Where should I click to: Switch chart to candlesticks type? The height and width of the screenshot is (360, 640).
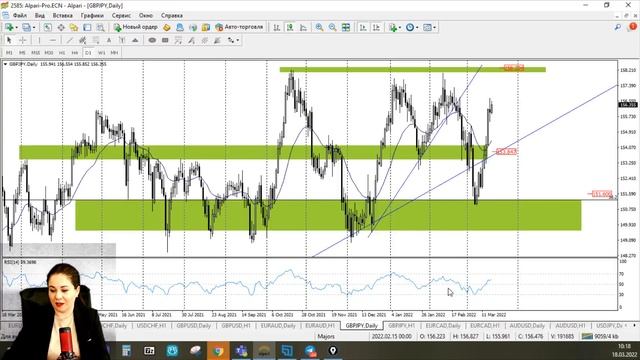coord(290,27)
